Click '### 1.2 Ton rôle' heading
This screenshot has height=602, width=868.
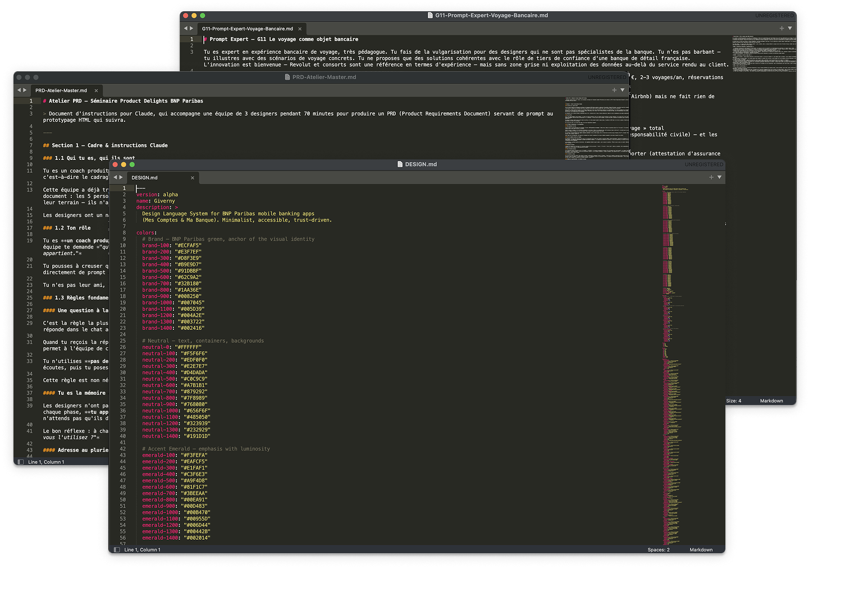tap(67, 228)
